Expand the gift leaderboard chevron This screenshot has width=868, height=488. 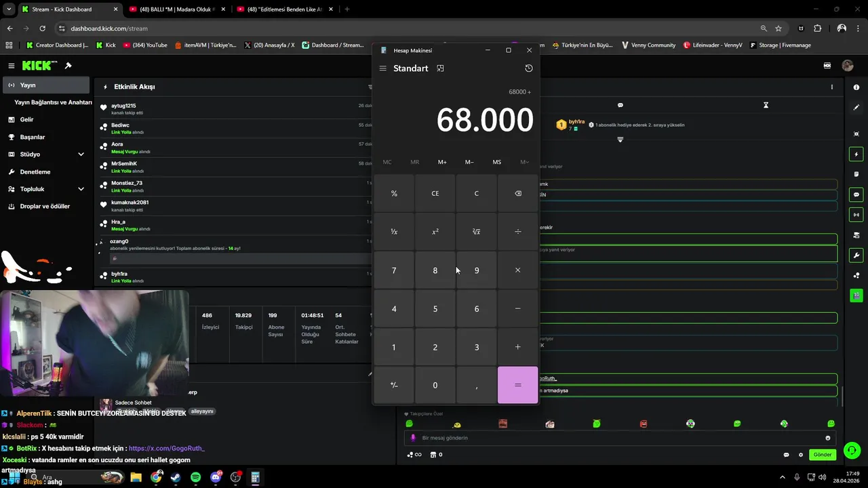tap(620, 140)
